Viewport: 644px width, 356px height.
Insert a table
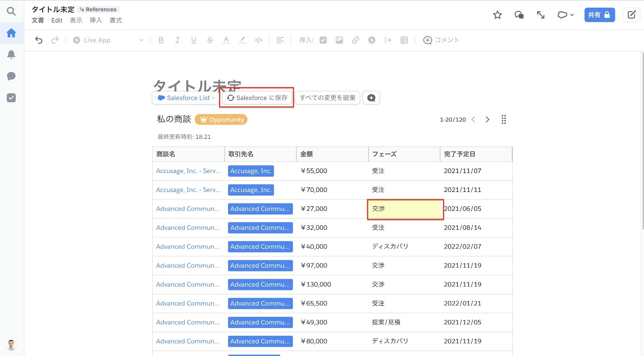coord(405,40)
